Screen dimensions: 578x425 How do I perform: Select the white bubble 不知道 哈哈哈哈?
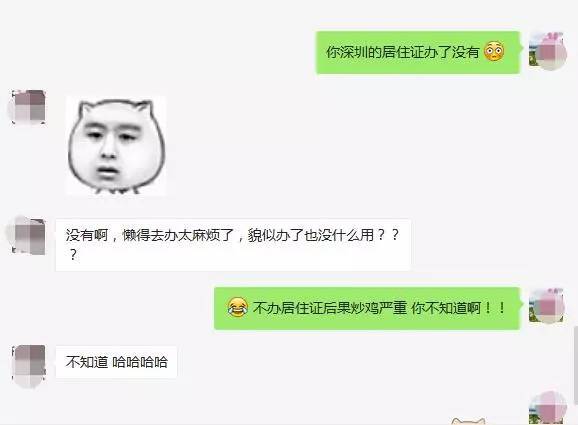(x=116, y=362)
